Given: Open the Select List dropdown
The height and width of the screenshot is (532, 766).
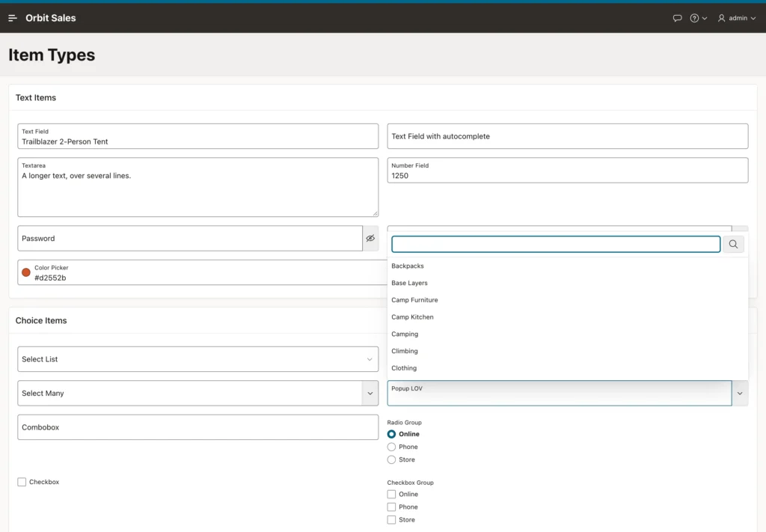Looking at the screenshot, I should coord(197,359).
